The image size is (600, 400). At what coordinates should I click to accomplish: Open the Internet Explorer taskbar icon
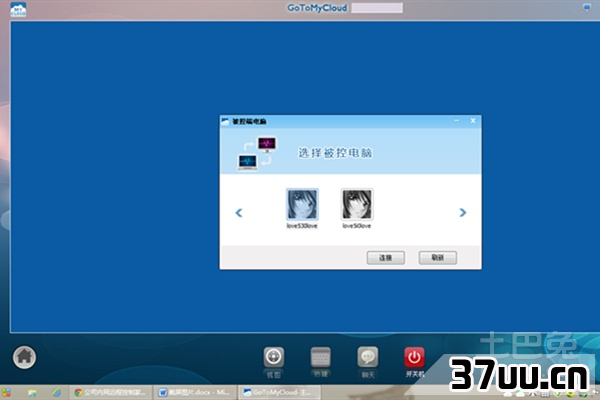pyautogui.click(x=57, y=393)
